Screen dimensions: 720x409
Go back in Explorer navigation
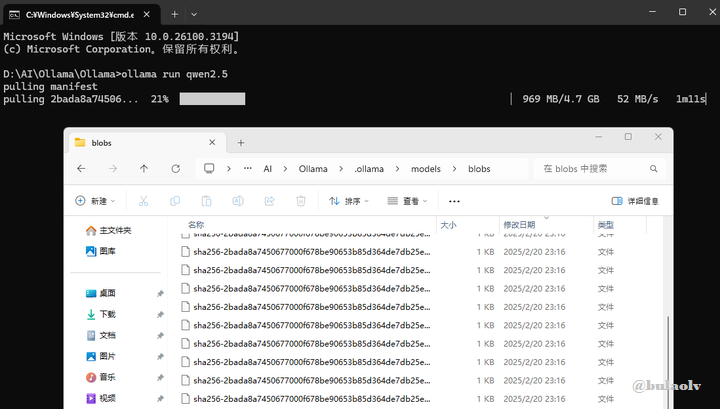pyautogui.click(x=81, y=169)
